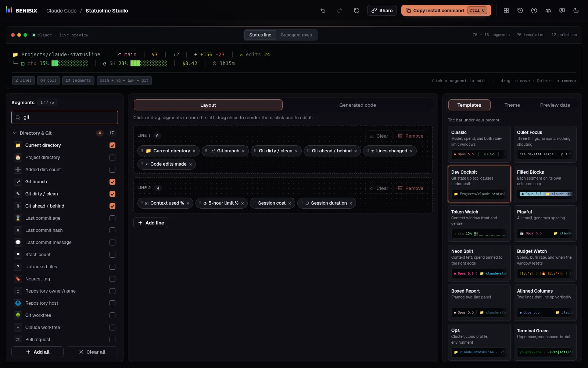Remove the Lines changed chip
588x368 pixels.
tap(411, 151)
